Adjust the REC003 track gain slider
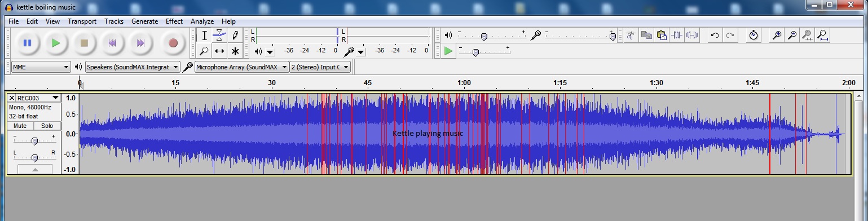Image resolution: width=868 pixels, height=221 pixels. [x=34, y=140]
